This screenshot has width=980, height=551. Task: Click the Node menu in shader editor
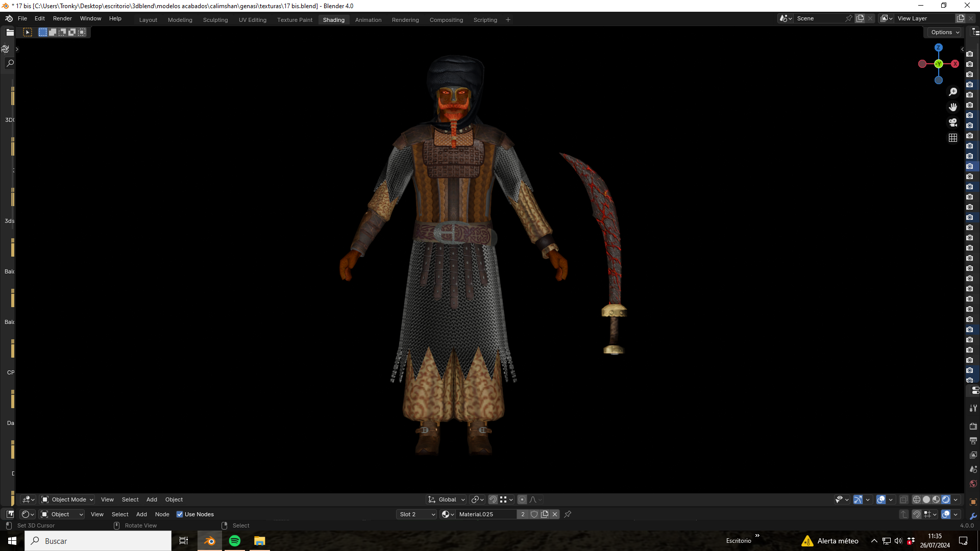162,514
